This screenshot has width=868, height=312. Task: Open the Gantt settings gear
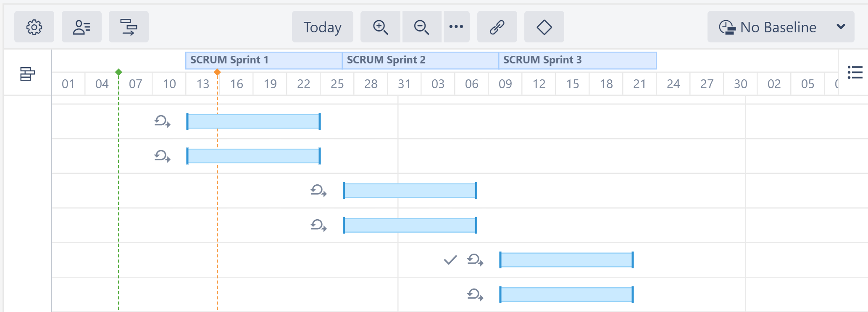(x=34, y=27)
